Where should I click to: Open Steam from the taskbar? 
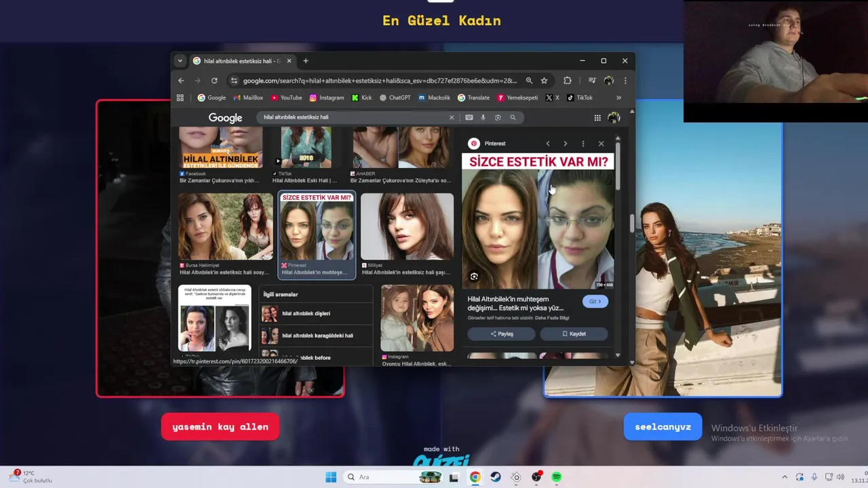pyautogui.click(x=496, y=477)
